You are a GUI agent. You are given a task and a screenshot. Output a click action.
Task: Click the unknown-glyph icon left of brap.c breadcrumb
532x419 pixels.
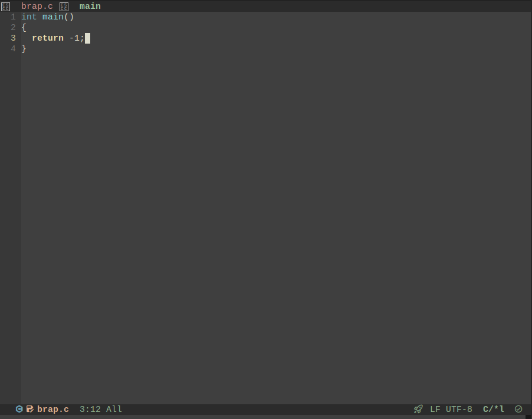coord(6,6)
